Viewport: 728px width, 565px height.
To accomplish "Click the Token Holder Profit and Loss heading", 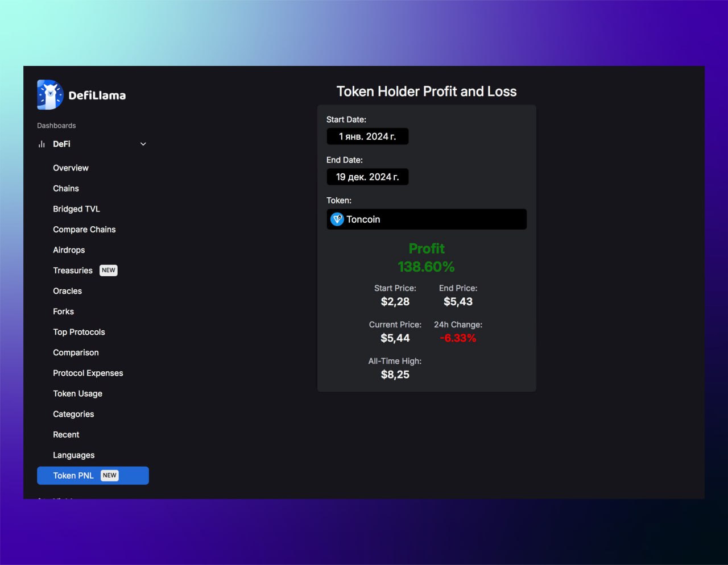I will 427,92.
